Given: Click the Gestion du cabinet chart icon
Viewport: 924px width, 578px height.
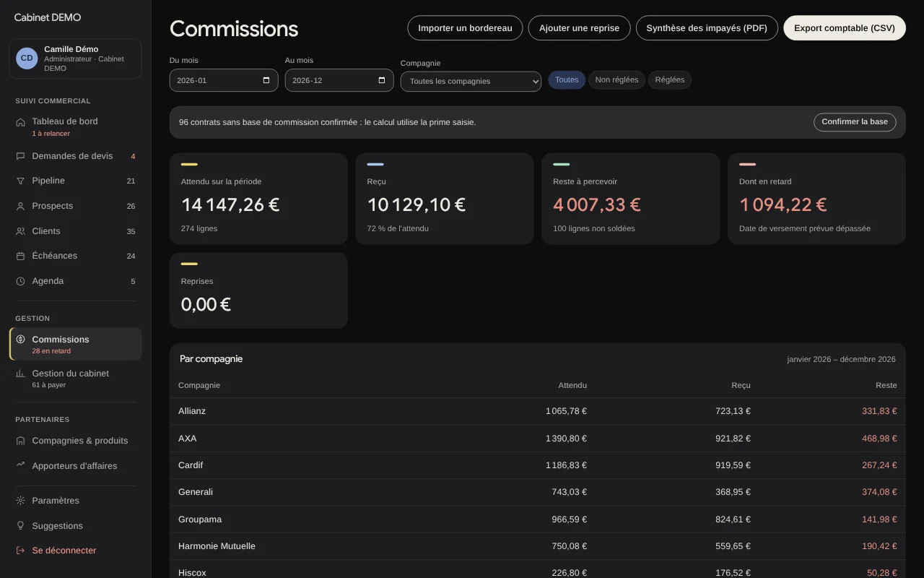Looking at the screenshot, I should click(20, 374).
